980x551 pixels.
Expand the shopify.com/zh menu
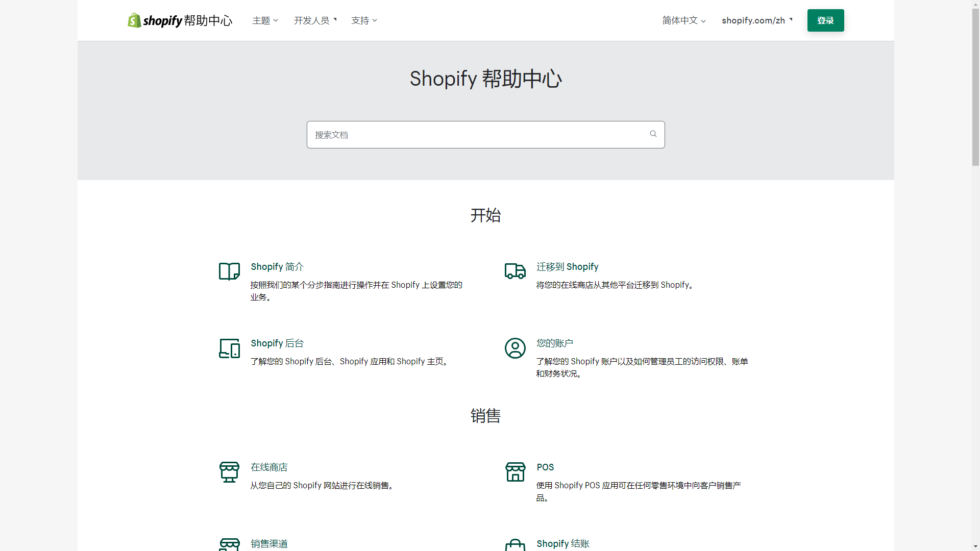coord(757,20)
